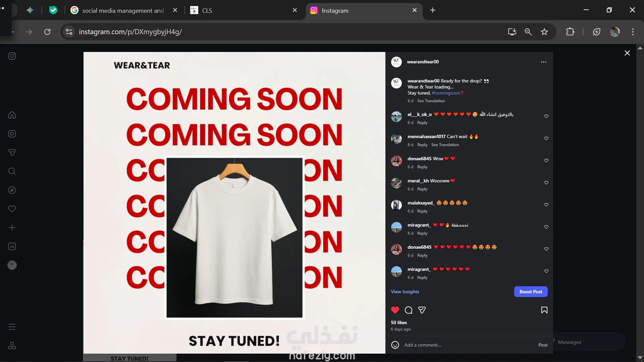The width and height of the screenshot is (644, 362).
Task: Open Explore compass in sidebar
Action: [x=12, y=190]
